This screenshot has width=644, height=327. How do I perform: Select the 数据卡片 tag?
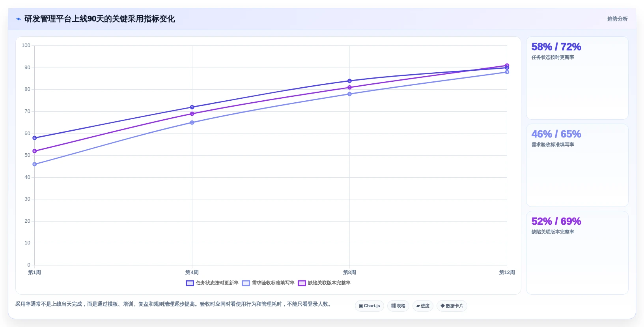[452, 306]
